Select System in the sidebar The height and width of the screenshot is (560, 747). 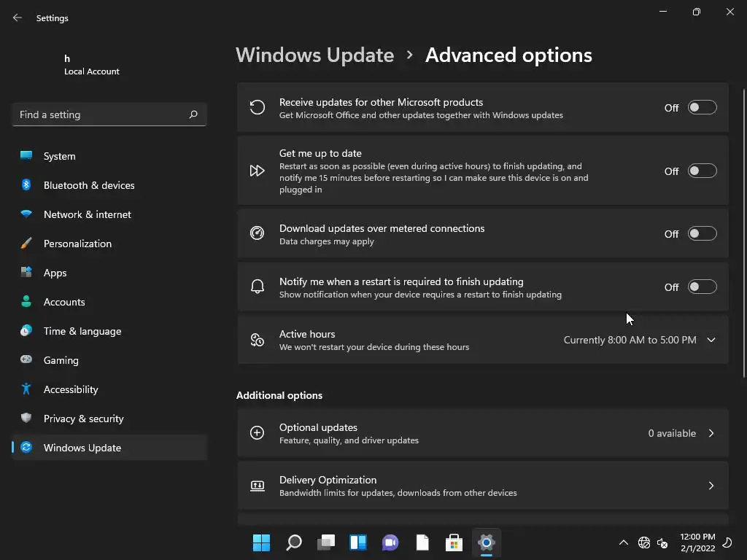109,156
